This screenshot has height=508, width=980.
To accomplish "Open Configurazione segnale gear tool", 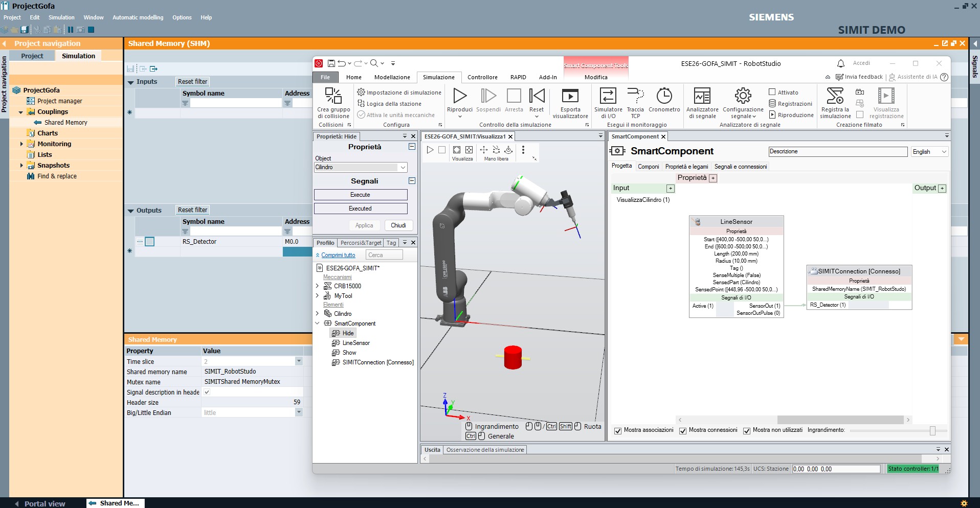I will [743, 96].
